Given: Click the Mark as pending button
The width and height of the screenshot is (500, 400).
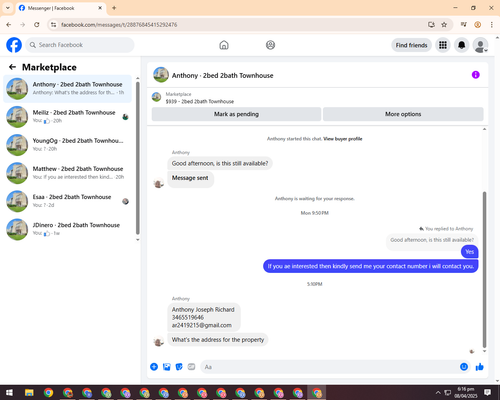Looking at the screenshot, I should (236, 114).
